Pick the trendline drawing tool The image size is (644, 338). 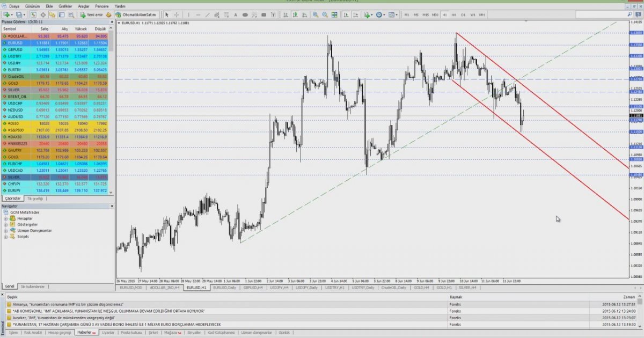coord(207,14)
